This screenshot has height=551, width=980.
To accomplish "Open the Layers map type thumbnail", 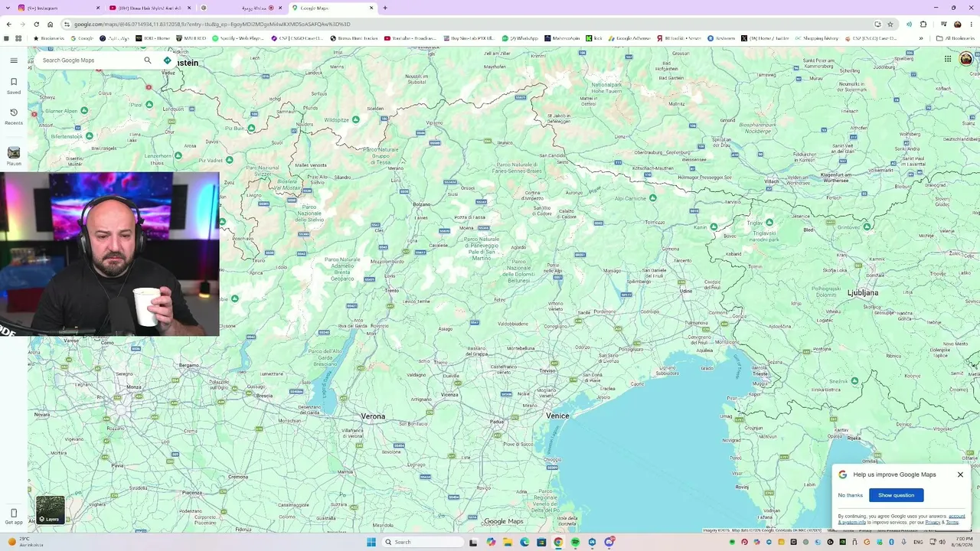I will [51, 510].
